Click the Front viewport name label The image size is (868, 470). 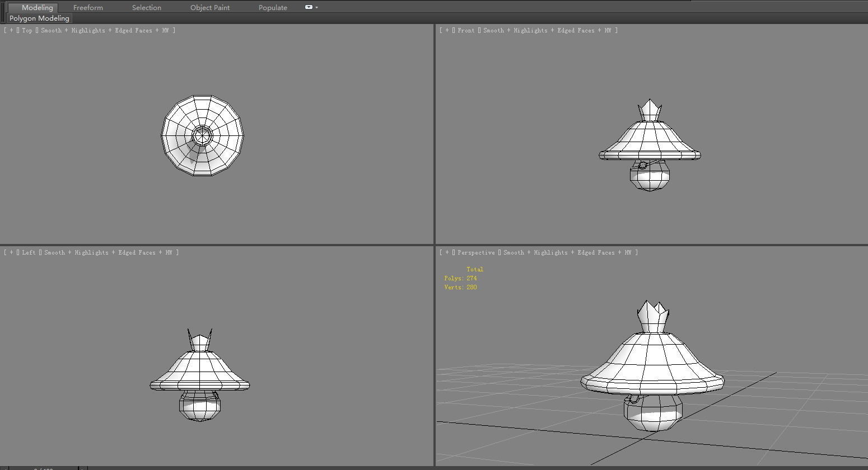click(466, 30)
